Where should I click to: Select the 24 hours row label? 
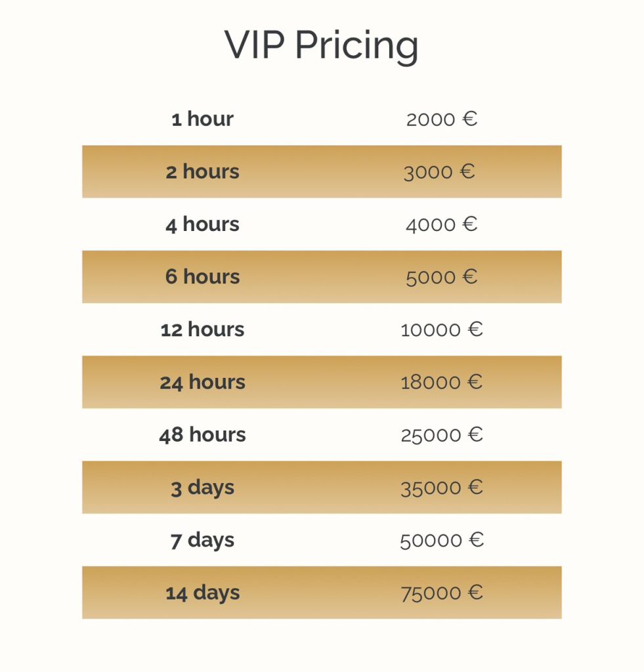[x=202, y=382]
